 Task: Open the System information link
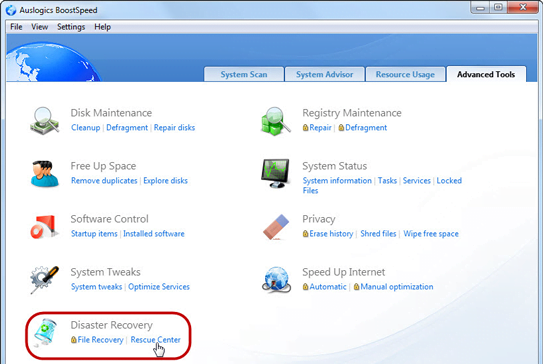point(337,180)
